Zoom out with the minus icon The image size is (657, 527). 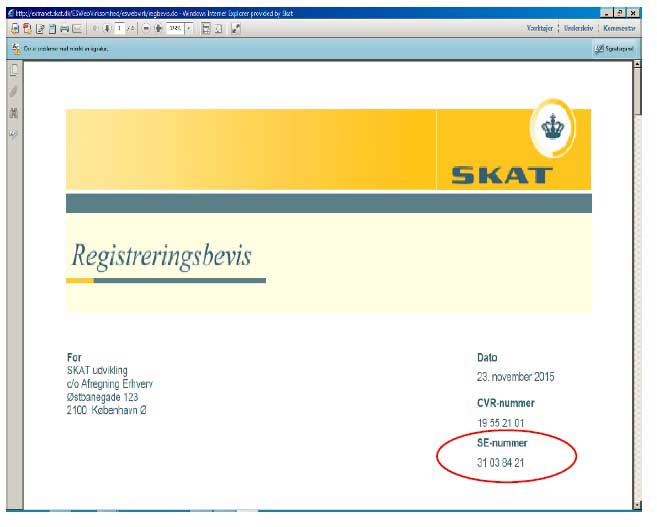coord(146,28)
